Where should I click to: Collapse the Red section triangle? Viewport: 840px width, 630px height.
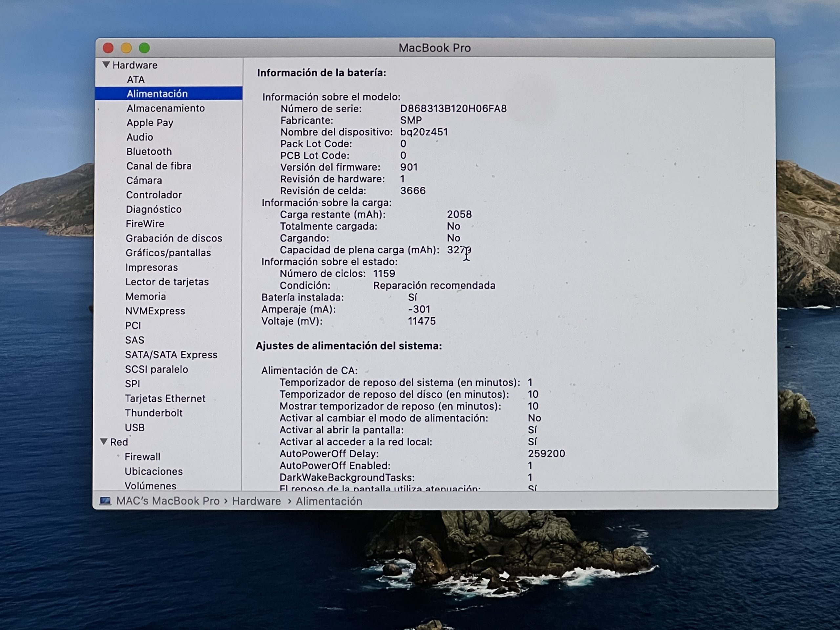click(104, 442)
